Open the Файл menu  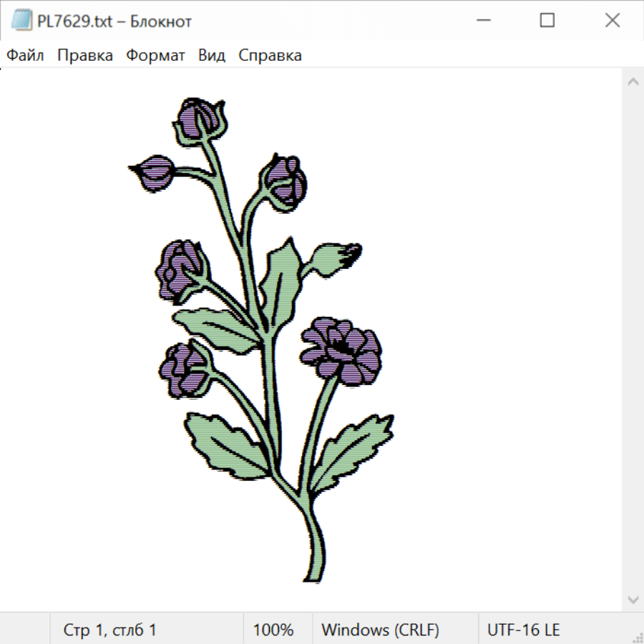click(26, 56)
